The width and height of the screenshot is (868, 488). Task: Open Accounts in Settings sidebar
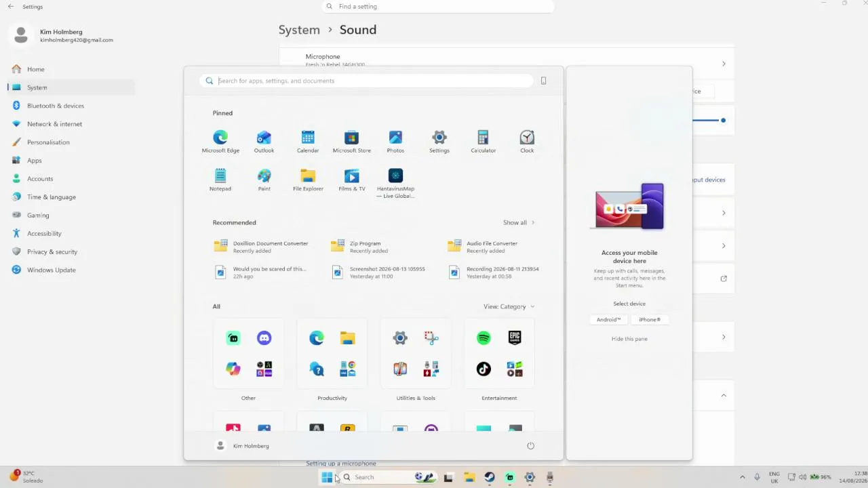pyautogui.click(x=71, y=179)
